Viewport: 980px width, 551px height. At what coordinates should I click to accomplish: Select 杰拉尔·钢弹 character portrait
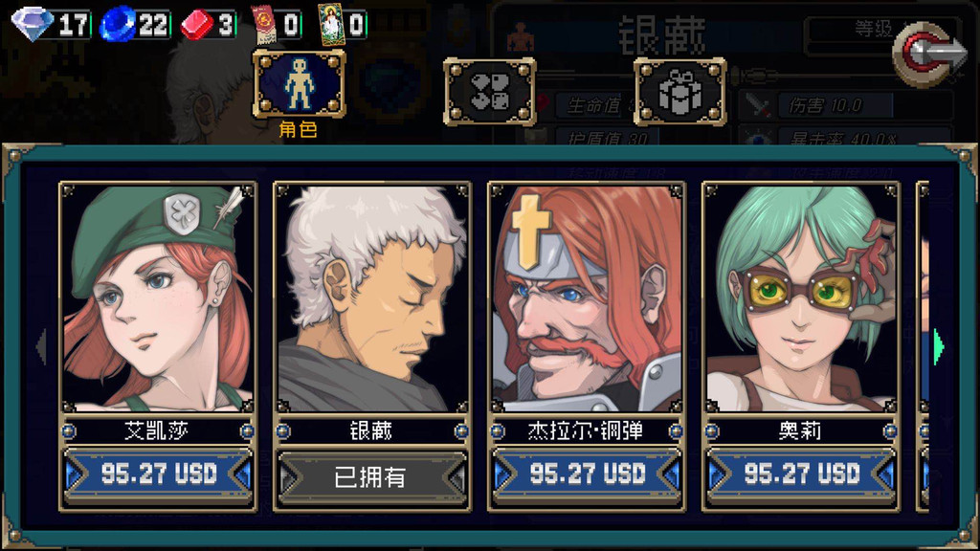point(587,298)
